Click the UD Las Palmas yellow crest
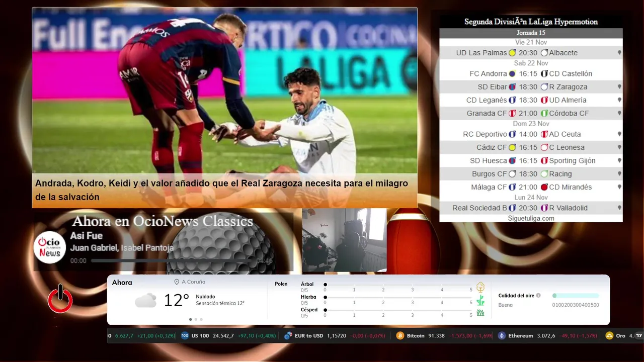644x362 pixels. pos(512,53)
